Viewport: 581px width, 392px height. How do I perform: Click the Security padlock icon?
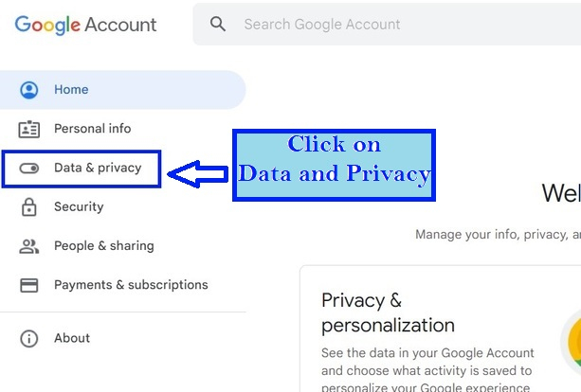[x=29, y=207]
